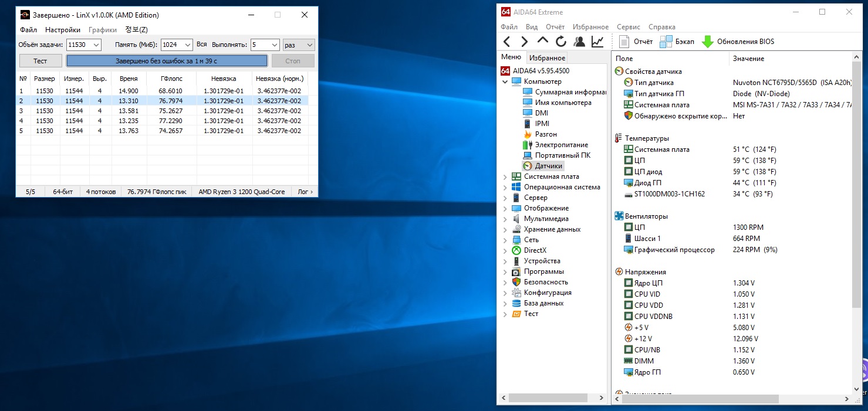Click the Refresh icon in AIDA64 toolbar
This screenshot has height=411, width=868.
point(561,42)
